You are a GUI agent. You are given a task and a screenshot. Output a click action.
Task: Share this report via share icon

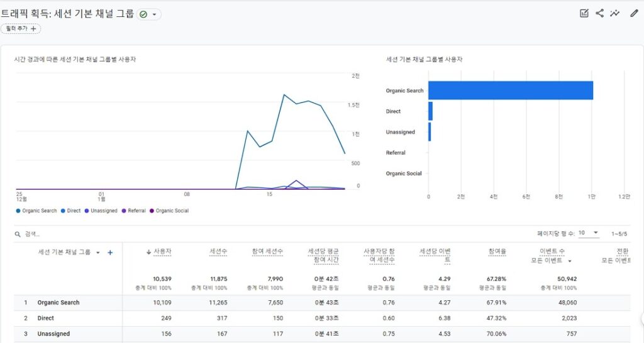tap(599, 13)
